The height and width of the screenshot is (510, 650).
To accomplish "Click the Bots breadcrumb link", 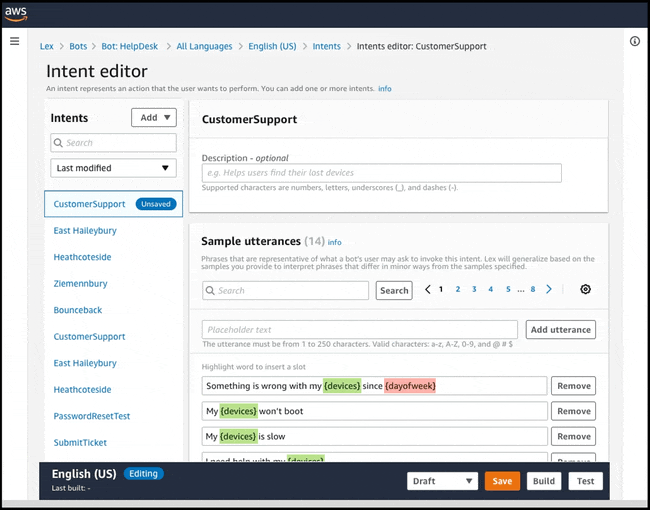I will tap(78, 46).
